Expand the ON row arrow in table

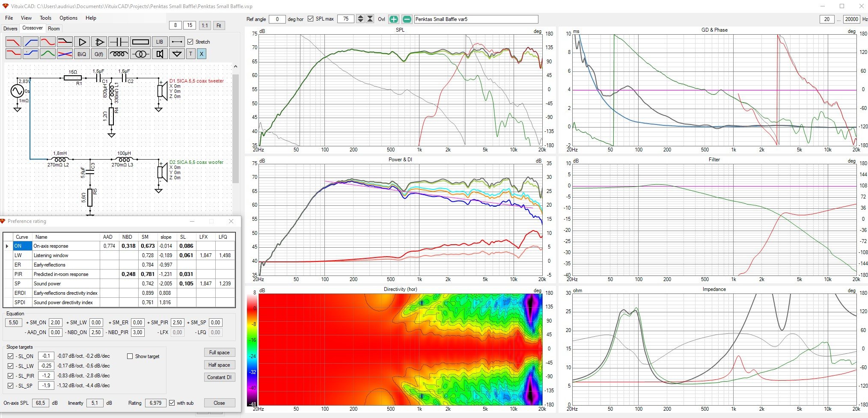click(7, 246)
